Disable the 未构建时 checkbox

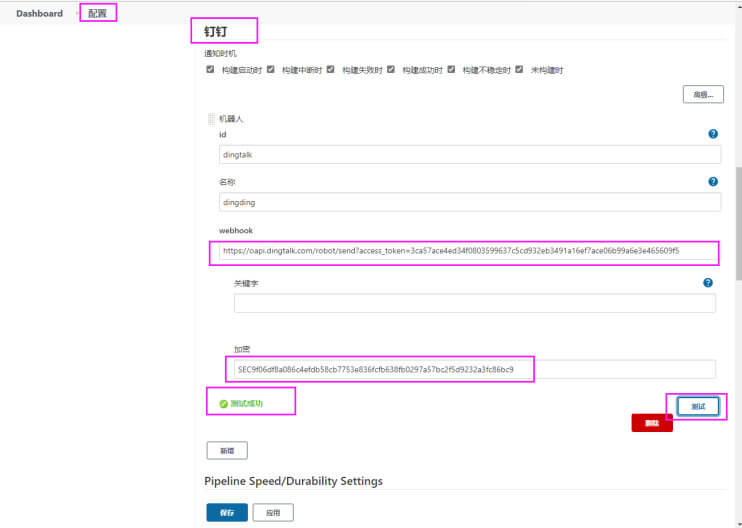click(520, 70)
